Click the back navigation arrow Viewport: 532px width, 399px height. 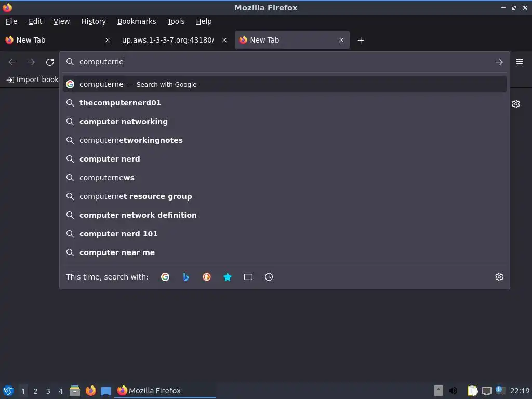12,62
